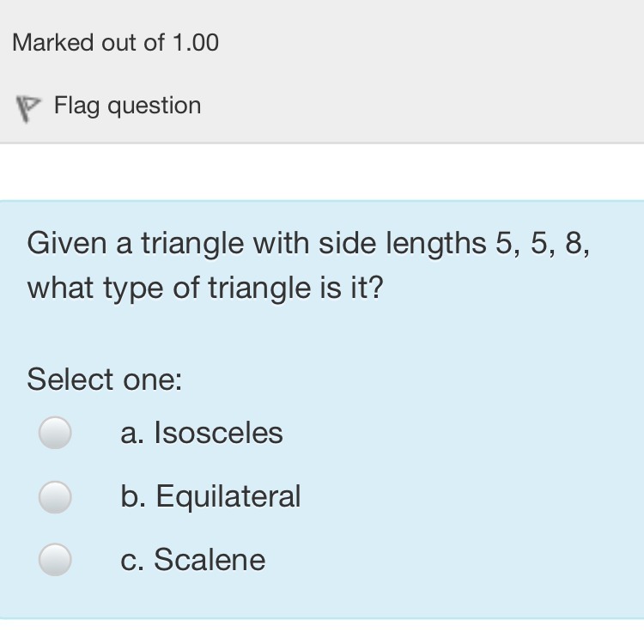Screen dimensions: 644x644
Task: Click the 'b. Equilateral' answer label
Action: (x=211, y=496)
